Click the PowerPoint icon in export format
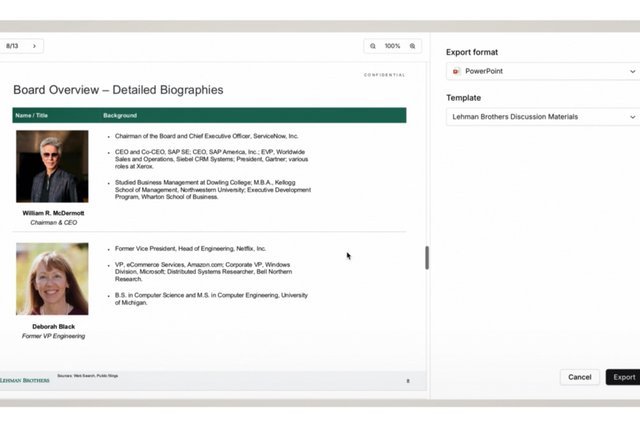This screenshot has height=427, width=640. coord(457,72)
